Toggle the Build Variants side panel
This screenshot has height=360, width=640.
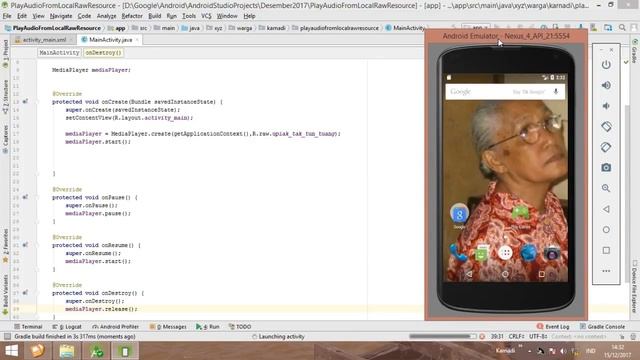(x=5, y=294)
